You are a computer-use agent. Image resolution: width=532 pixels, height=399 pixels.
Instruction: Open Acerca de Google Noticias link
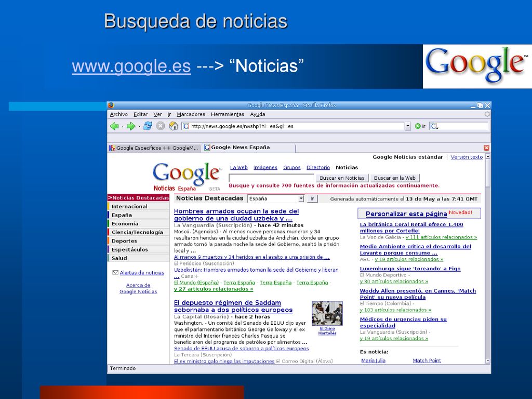138,288
